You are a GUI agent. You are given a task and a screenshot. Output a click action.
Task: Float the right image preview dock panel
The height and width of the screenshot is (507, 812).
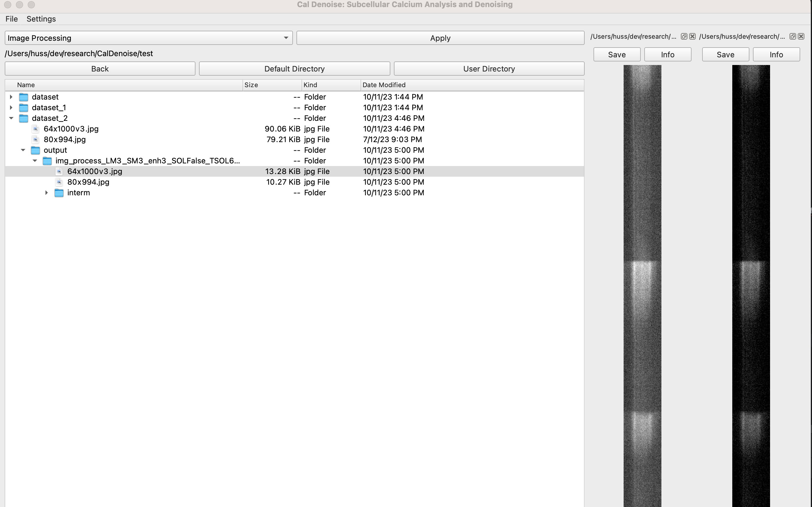(x=792, y=36)
